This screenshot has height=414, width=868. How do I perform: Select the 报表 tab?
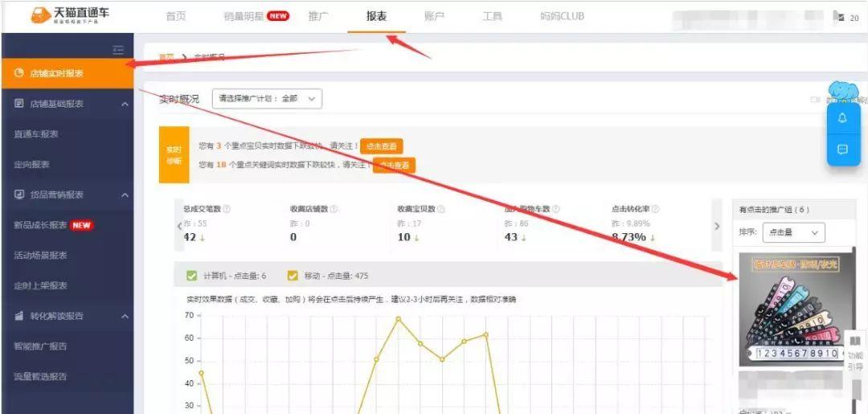point(376,16)
